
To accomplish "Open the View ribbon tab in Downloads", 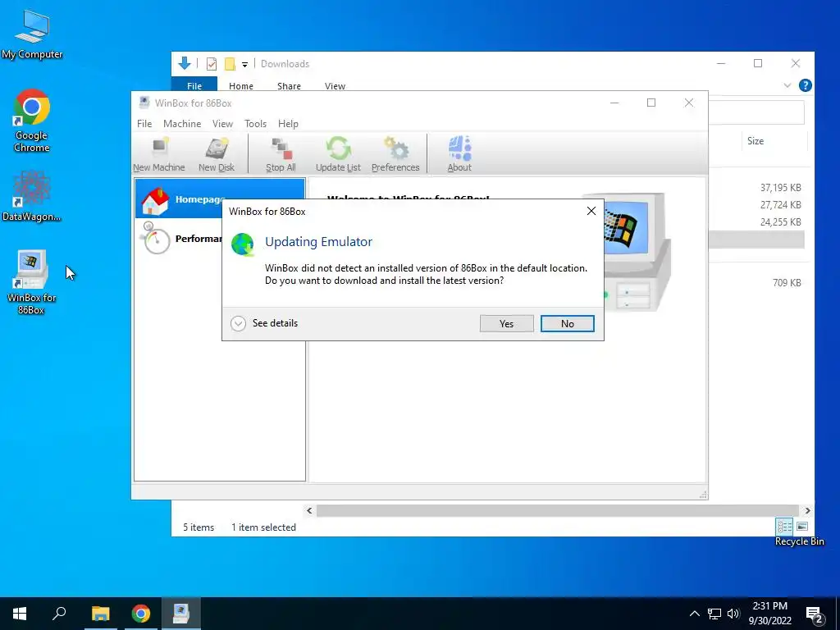I will click(335, 85).
